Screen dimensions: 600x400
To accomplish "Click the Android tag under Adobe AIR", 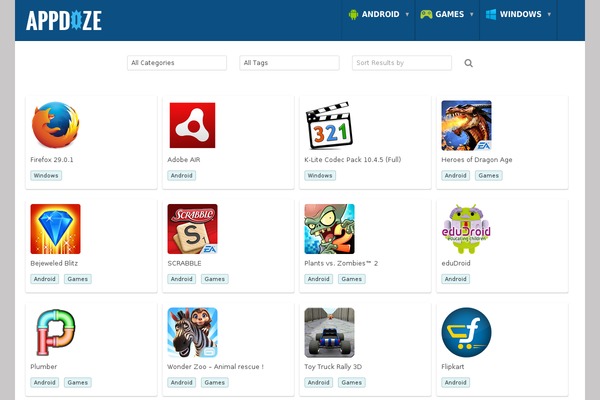I will click(x=181, y=176).
